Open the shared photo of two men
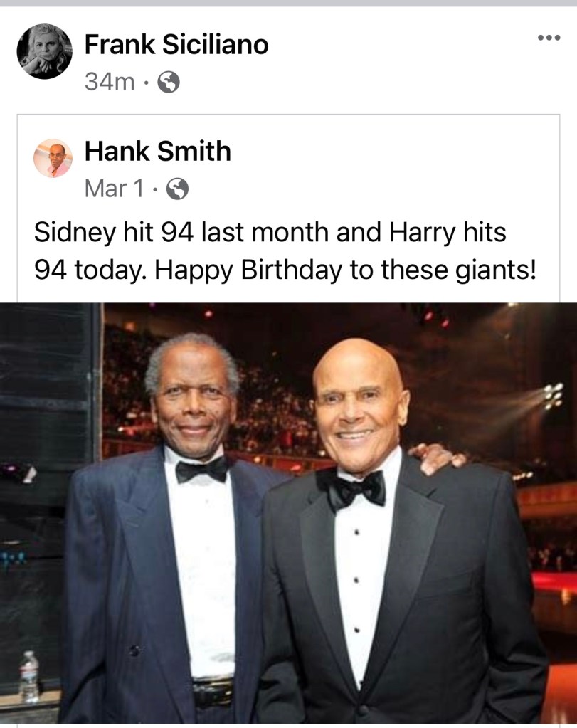577x728 pixels. click(288, 512)
